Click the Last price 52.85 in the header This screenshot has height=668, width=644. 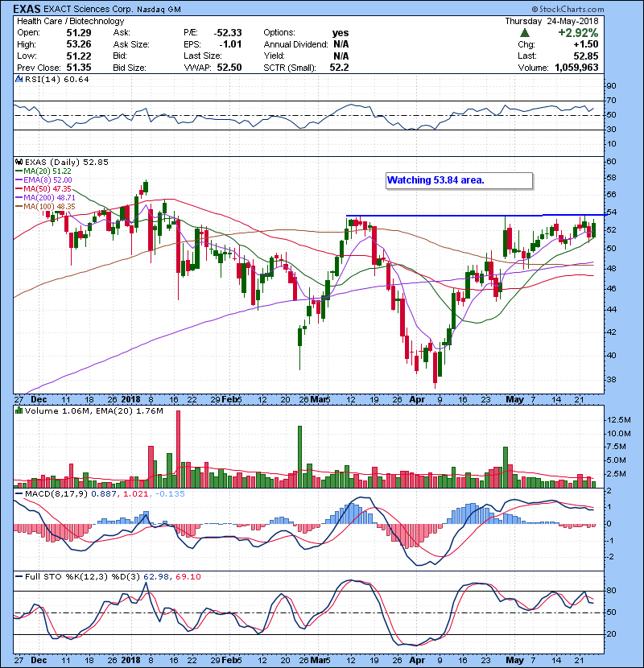(585, 56)
